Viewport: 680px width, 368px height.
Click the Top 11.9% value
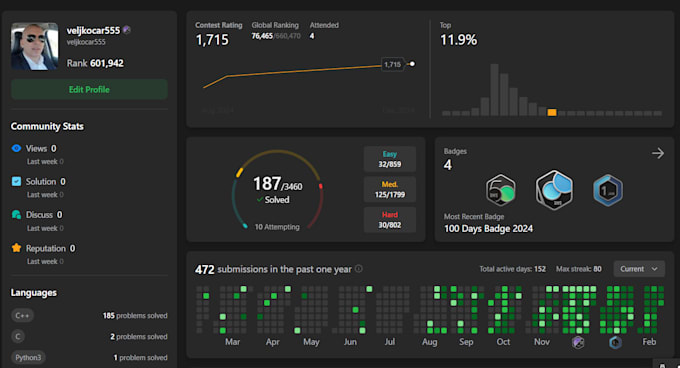[458, 40]
